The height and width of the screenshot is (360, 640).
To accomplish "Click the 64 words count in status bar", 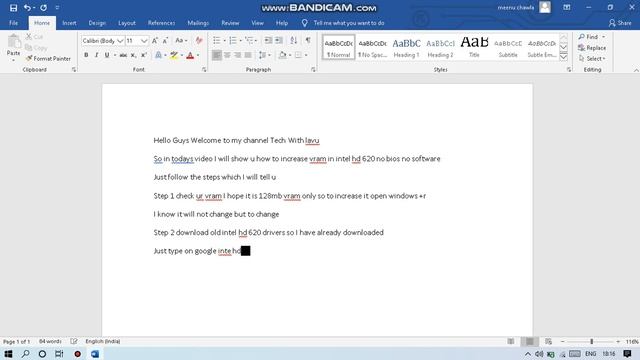I will [x=50, y=341].
